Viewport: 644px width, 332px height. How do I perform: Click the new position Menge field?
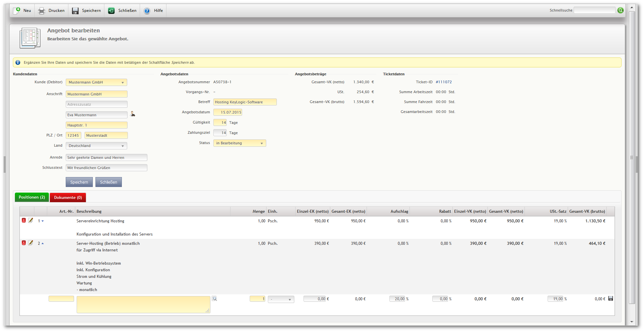(x=257, y=299)
